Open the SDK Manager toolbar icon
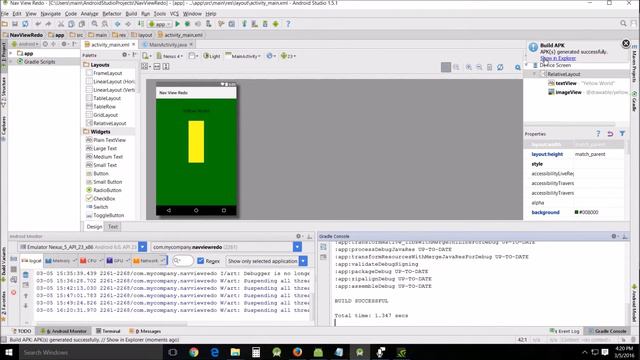The height and width of the screenshot is (360, 640). [x=265, y=24]
